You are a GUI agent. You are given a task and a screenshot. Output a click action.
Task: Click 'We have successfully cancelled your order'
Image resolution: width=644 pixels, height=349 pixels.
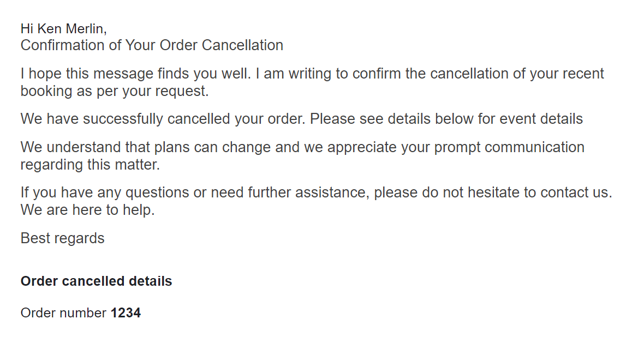click(163, 119)
